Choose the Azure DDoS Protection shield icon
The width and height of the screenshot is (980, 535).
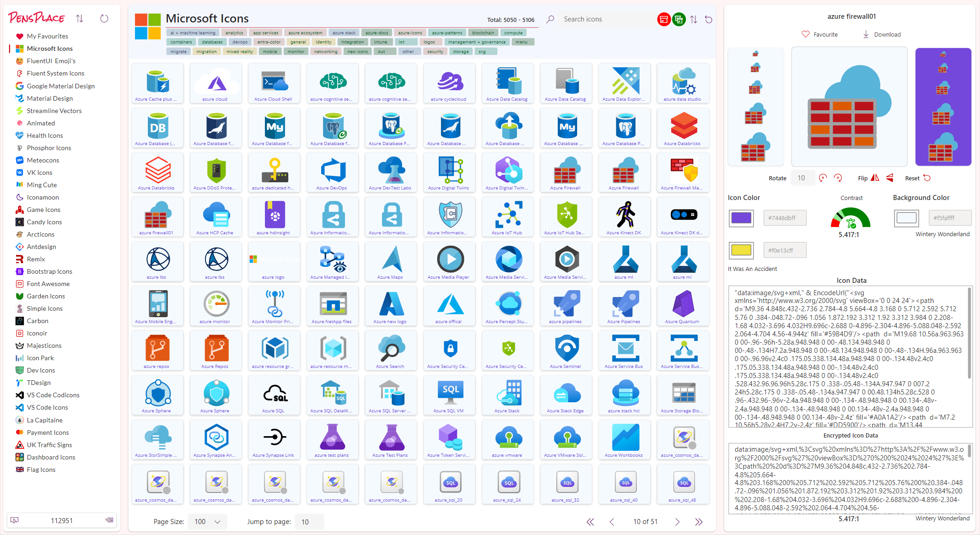point(216,173)
